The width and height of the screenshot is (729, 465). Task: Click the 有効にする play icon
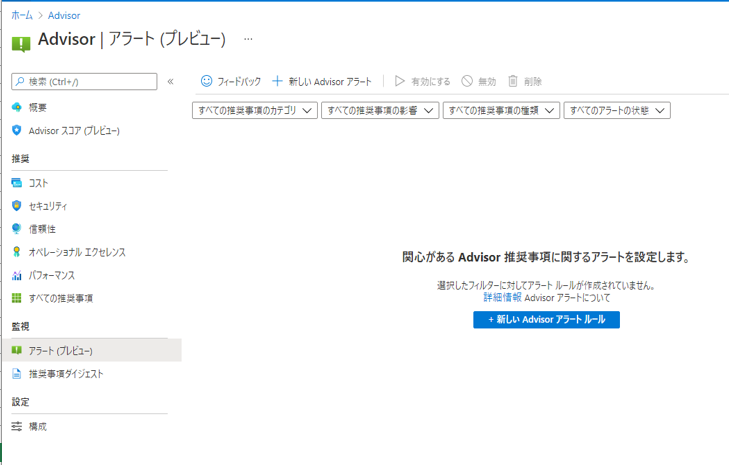tap(399, 81)
